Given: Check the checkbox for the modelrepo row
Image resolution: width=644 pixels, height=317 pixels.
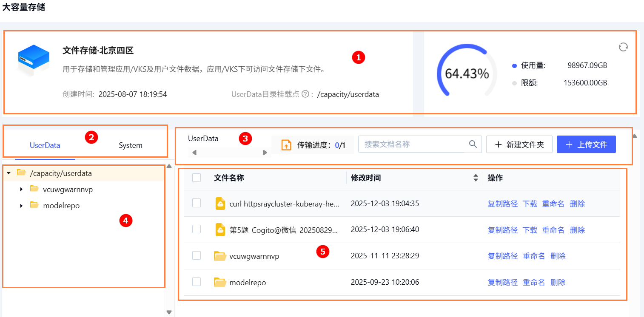Looking at the screenshot, I should point(196,282).
